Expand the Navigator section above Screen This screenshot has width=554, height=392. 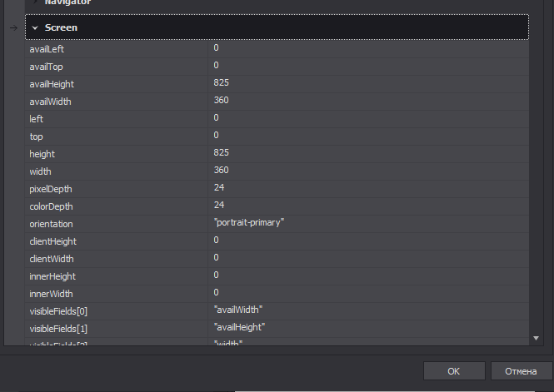35,2
